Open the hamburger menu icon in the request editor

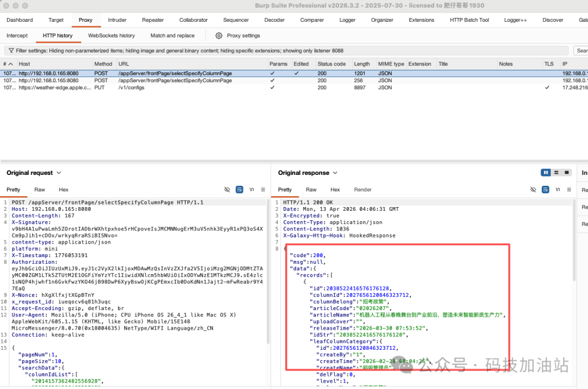[262, 189]
